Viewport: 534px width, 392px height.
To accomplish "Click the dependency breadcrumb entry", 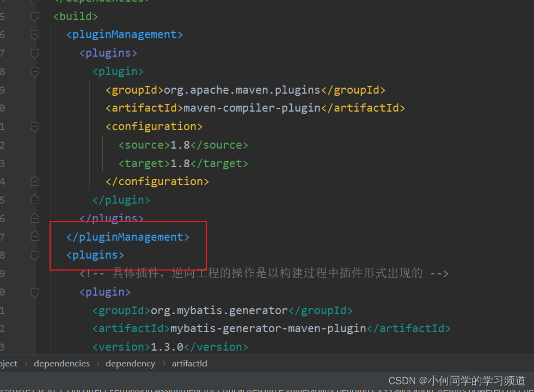I will [131, 363].
